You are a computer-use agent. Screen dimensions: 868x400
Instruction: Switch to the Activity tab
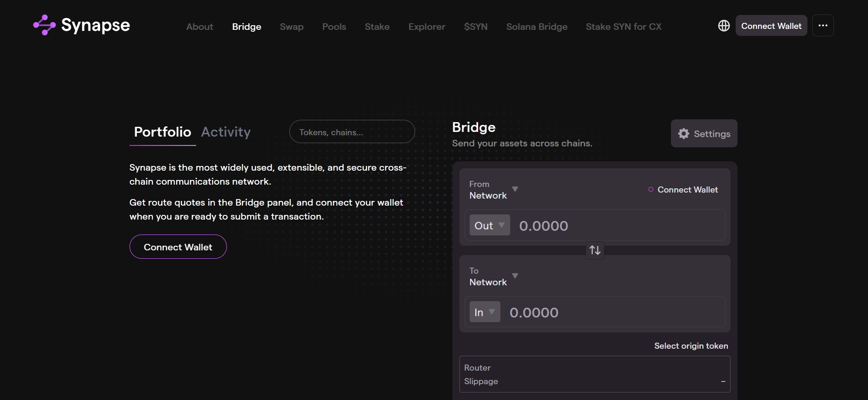(226, 132)
